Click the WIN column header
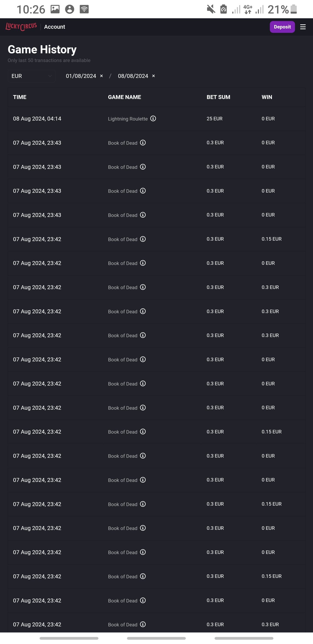The height and width of the screenshot is (644, 313). (267, 97)
